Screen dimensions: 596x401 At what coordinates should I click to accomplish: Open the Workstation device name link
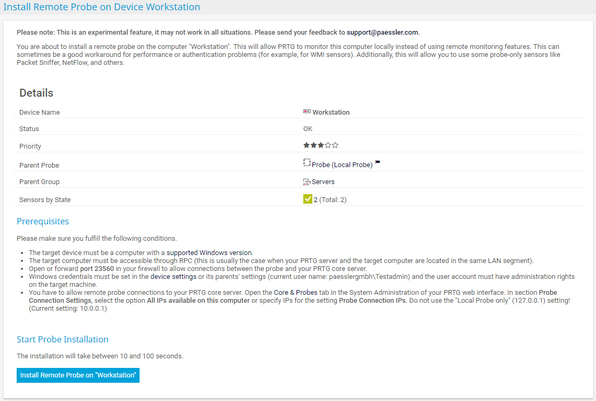pyautogui.click(x=331, y=113)
